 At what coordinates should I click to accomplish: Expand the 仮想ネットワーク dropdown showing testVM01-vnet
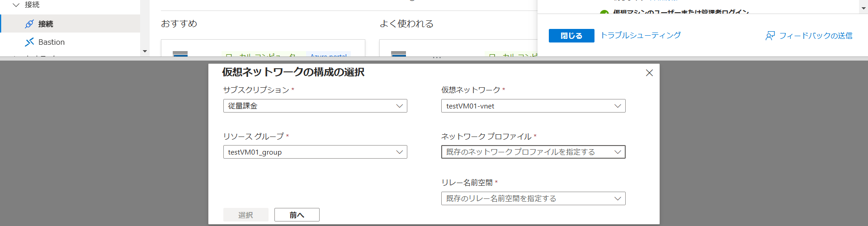533,106
